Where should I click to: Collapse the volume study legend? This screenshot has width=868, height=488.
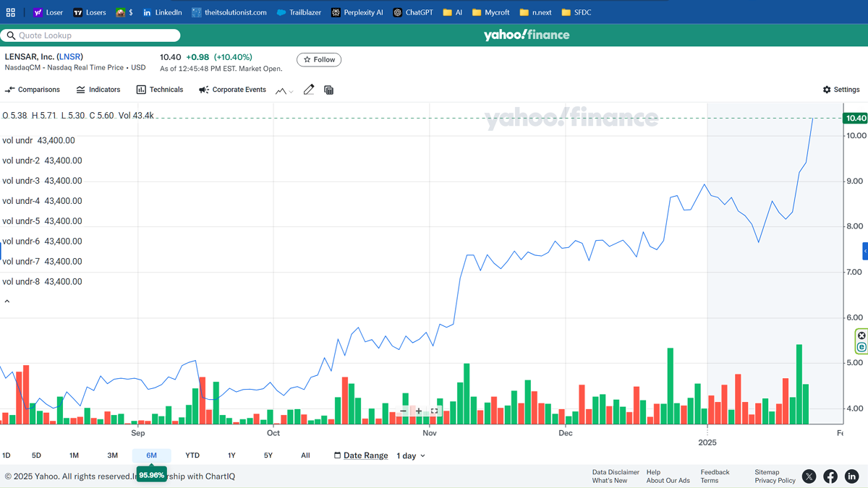[x=7, y=301]
